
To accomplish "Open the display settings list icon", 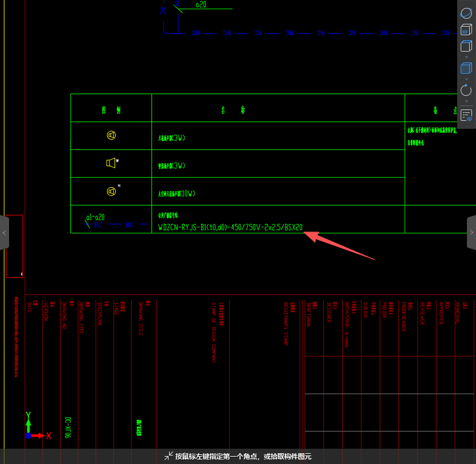I will coord(466,115).
